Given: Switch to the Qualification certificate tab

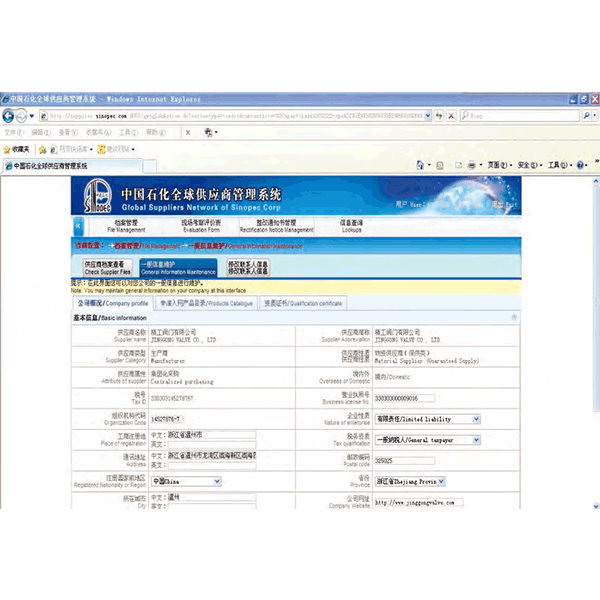Looking at the screenshot, I should click(303, 303).
